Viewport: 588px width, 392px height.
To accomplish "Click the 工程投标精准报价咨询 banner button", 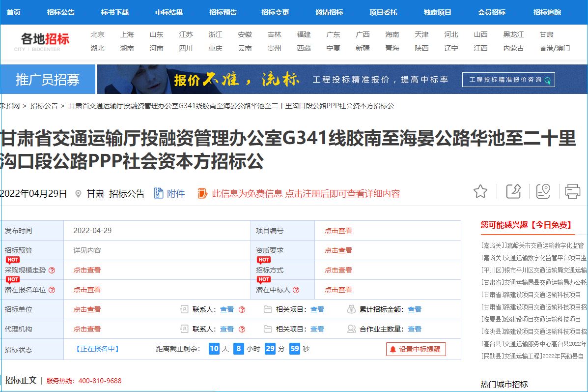I will pyautogui.click(x=508, y=80).
